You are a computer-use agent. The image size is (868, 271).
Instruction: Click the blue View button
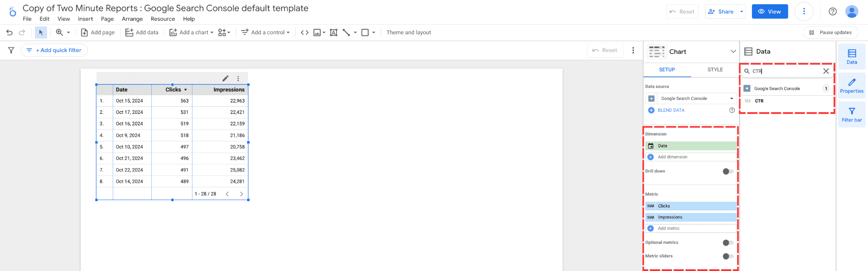(x=769, y=11)
